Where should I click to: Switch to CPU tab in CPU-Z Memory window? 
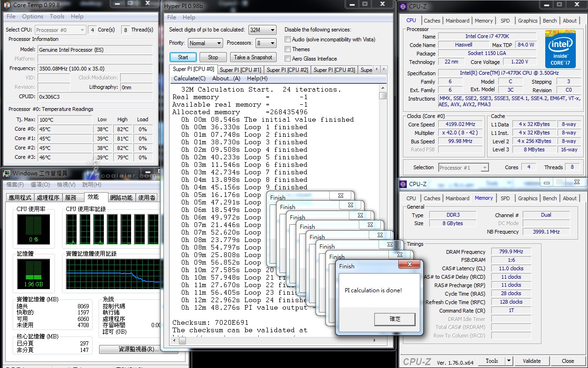pos(411,198)
